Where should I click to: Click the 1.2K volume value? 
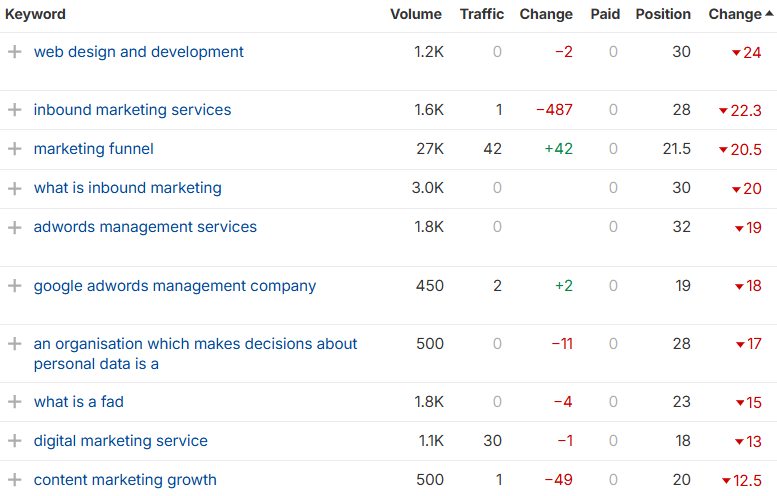(x=429, y=52)
